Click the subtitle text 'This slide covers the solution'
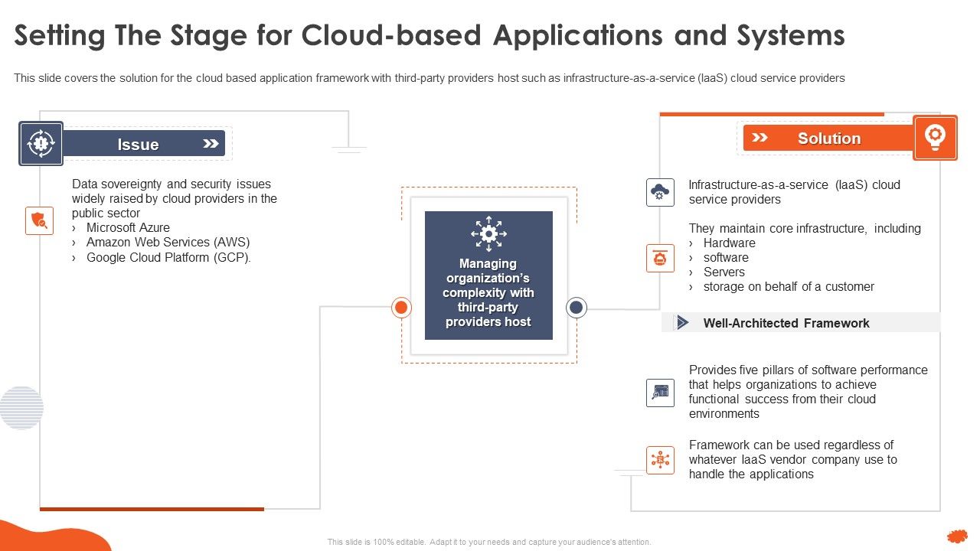This screenshot has height=551, width=980. 430,78
